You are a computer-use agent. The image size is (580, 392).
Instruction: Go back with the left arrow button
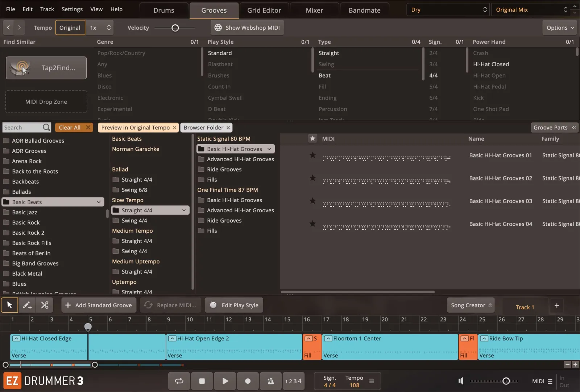[8, 28]
